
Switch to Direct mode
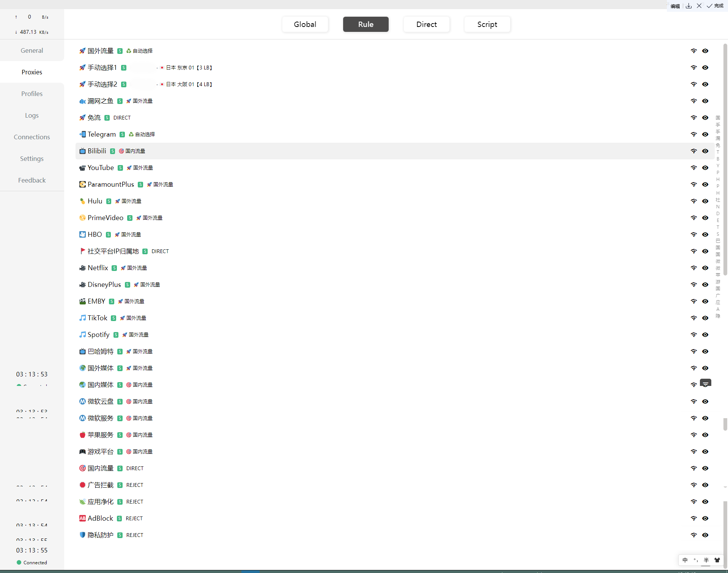pos(427,24)
